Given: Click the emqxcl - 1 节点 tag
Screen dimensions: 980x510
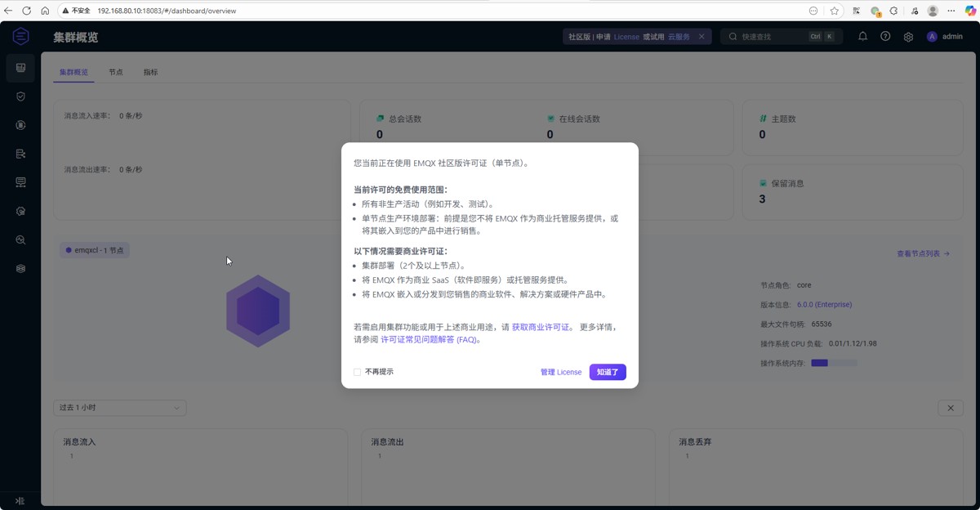Looking at the screenshot, I should (x=95, y=250).
